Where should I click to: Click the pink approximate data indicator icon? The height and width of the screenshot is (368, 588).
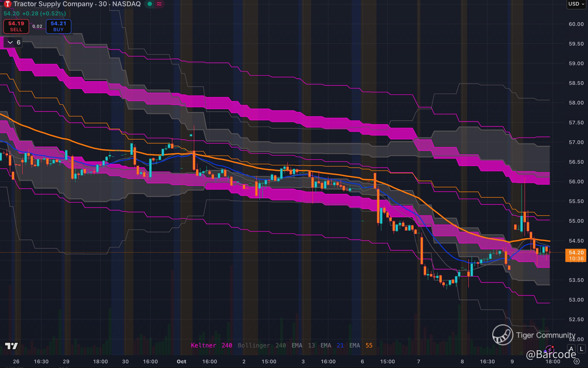tap(159, 4)
